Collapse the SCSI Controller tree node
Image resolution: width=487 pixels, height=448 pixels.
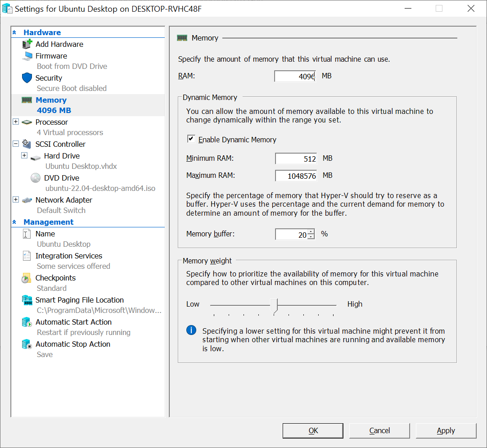click(16, 144)
